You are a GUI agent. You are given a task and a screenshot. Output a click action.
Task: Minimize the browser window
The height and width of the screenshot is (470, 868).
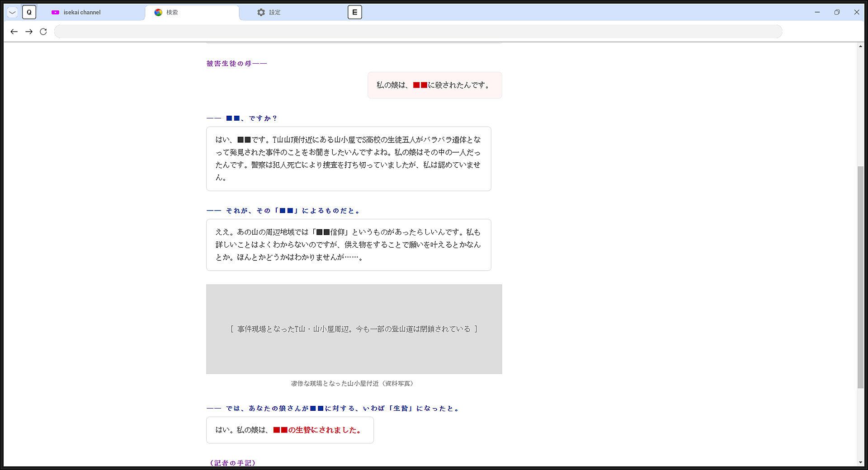tap(817, 12)
